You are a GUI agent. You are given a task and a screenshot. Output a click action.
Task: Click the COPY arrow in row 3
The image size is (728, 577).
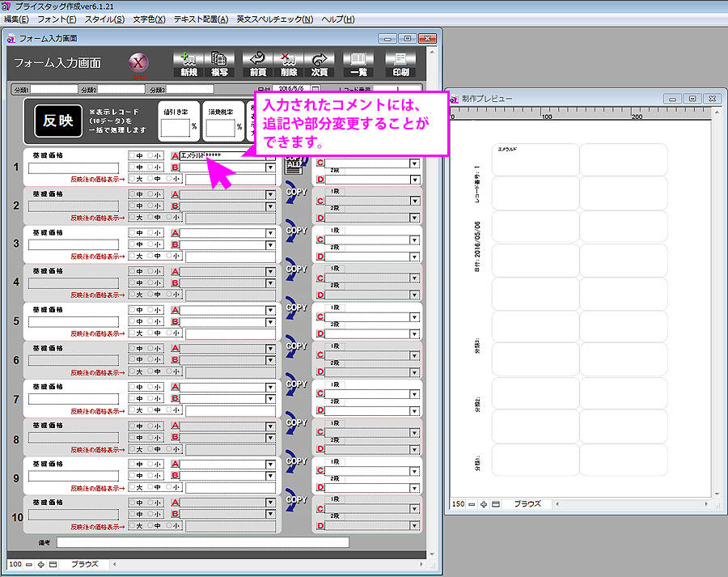[296, 238]
